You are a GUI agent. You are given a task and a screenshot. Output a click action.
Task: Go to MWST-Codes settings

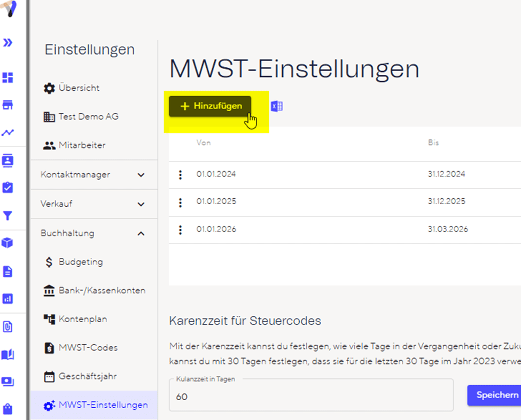[x=88, y=348]
